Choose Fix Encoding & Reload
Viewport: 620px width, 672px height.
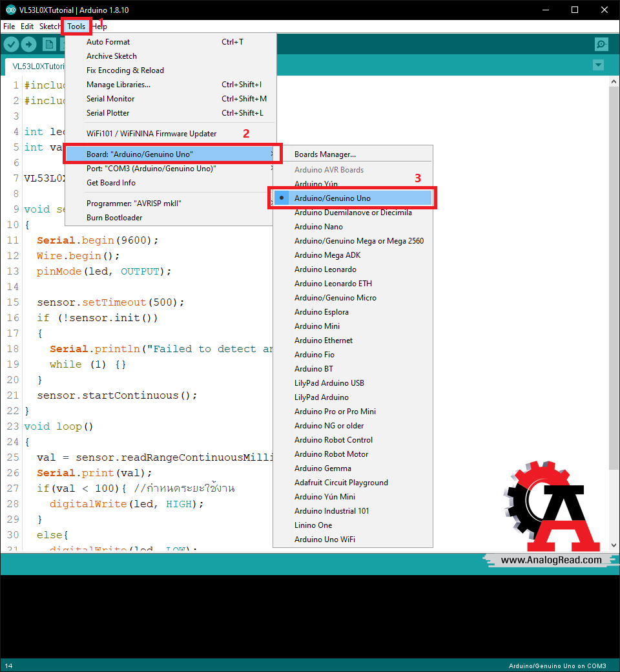[170, 70]
